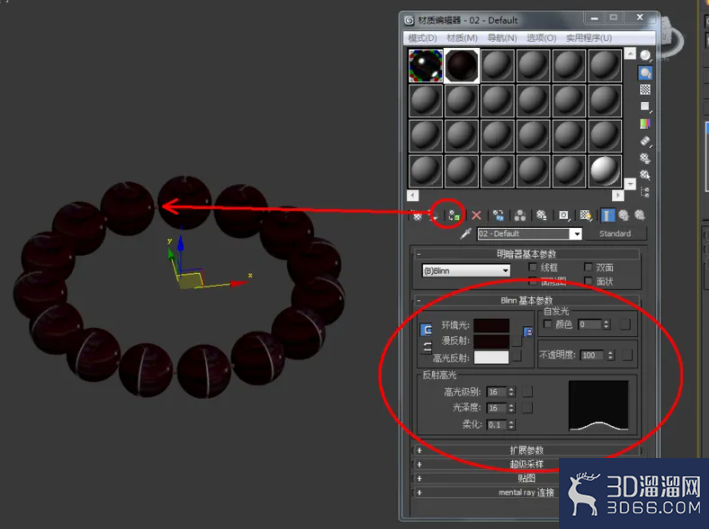Click diffuse 漫反射 map button
Viewport: 709px width, 529px height.
[x=517, y=340]
